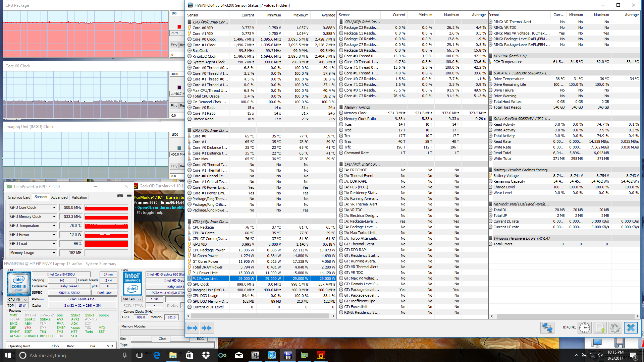Click the teal swatch on Imaging Unit Clock graph

[x=179, y=148]
